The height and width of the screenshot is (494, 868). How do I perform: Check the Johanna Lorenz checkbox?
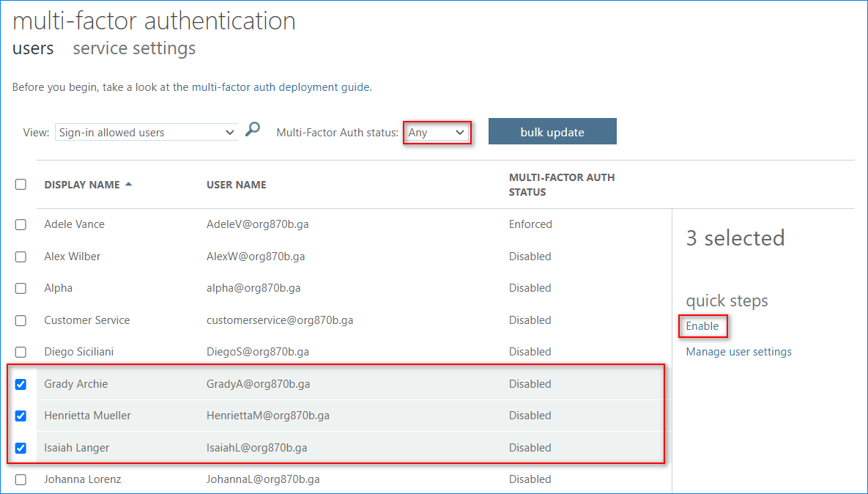tap(21, 479)
